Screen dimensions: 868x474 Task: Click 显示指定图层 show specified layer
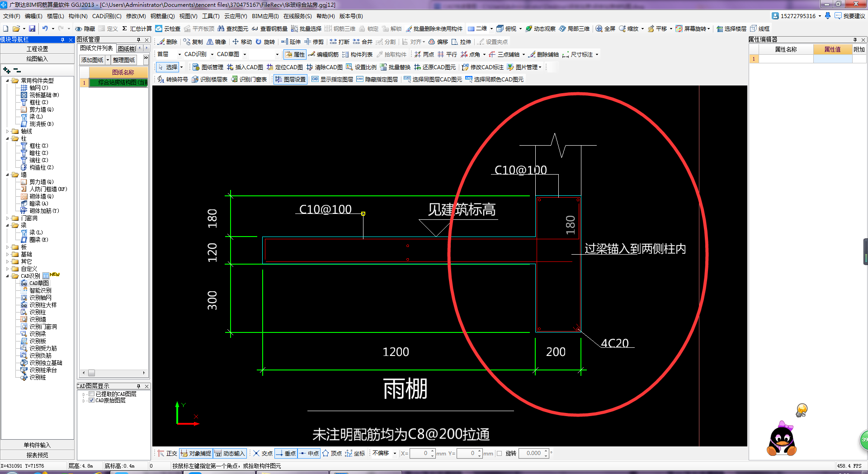[x=332, y=79]
